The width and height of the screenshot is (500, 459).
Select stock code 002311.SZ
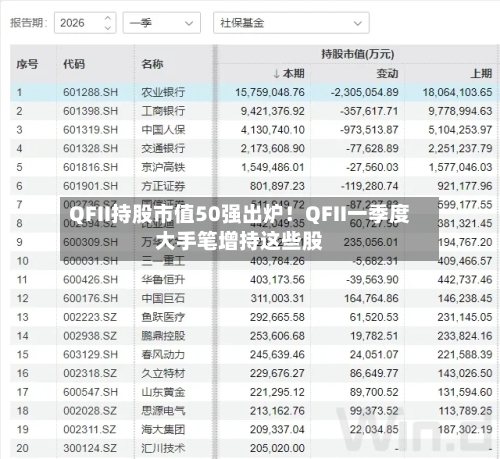(90, 429)
